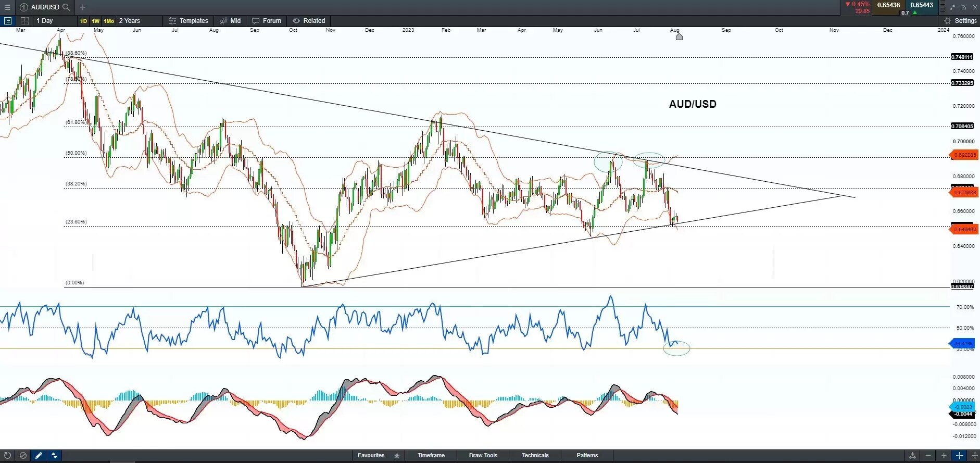Viewport: 980px width, 463px height.
Task: Click the price change 0.45% indicator
Action: click(857, 4)
